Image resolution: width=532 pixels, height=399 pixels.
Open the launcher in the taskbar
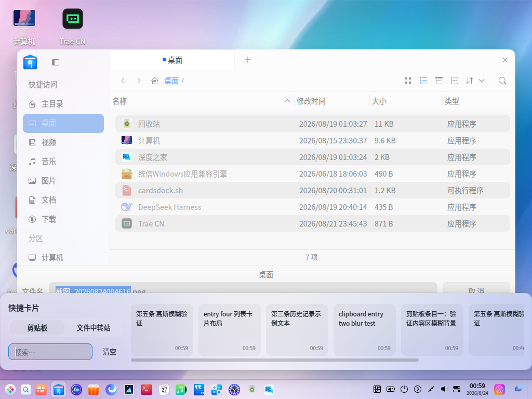[x=10, y=390]
